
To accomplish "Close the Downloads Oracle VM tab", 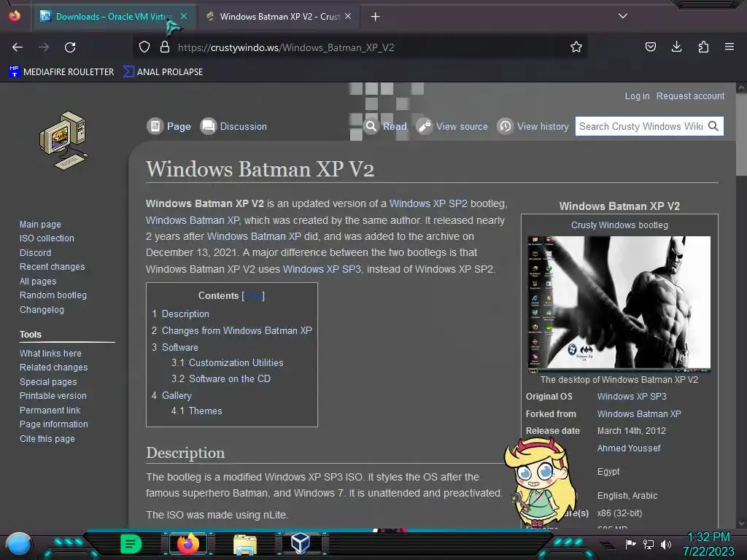I will click(x=184, y=16).
